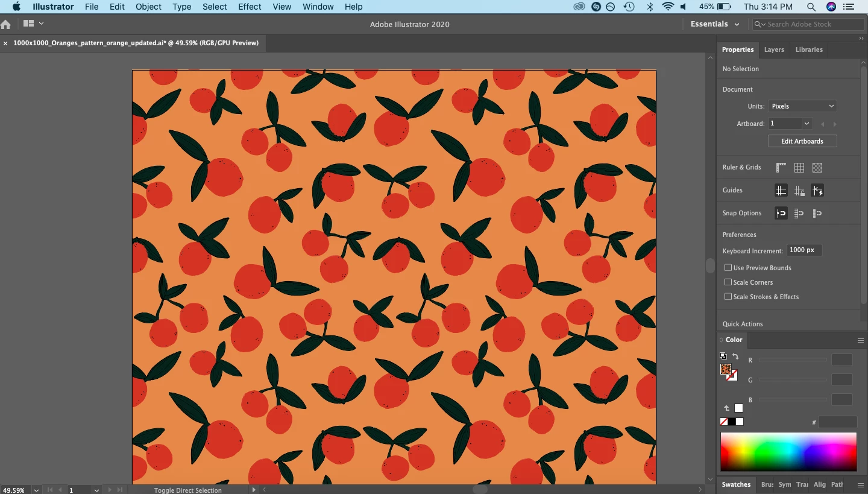Enable Scale Strokes & Effects checkbox

pyautogui.click(x=728, y=297)
